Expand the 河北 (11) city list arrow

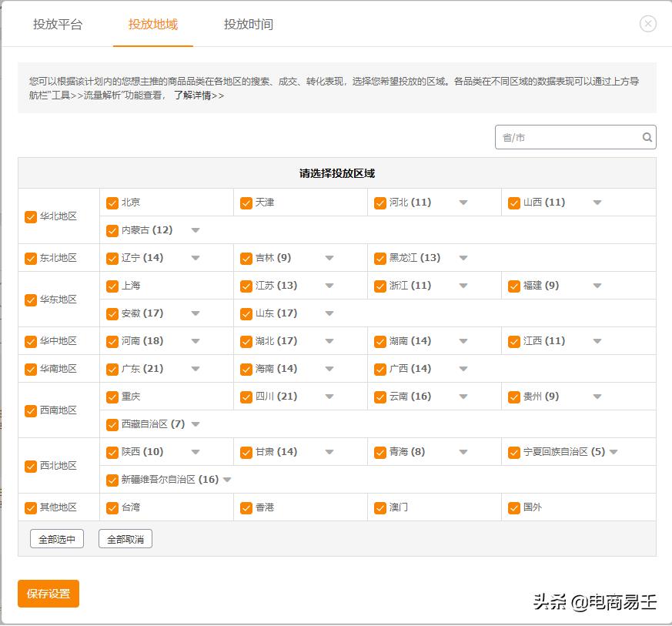[x=463, y=203]
